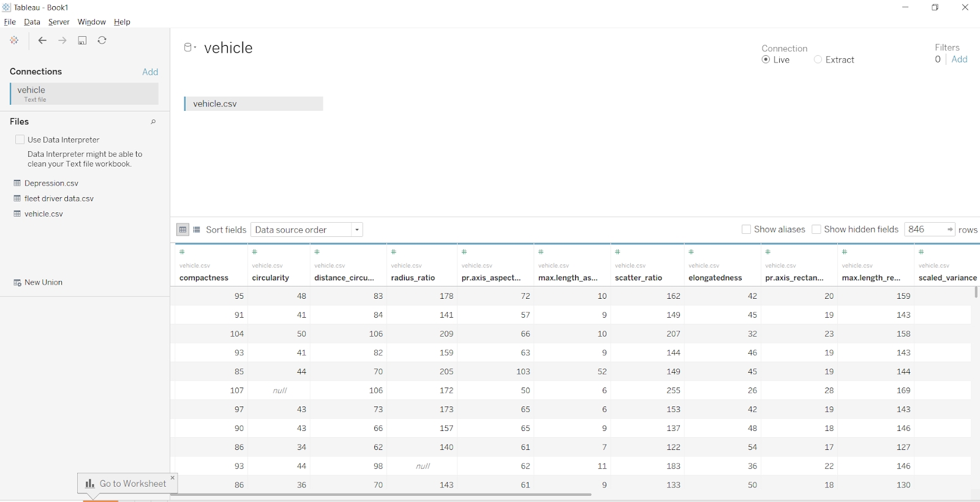Open the Sort fields dropdown
The width and height of the screenshot is (980, 502).
307,230
